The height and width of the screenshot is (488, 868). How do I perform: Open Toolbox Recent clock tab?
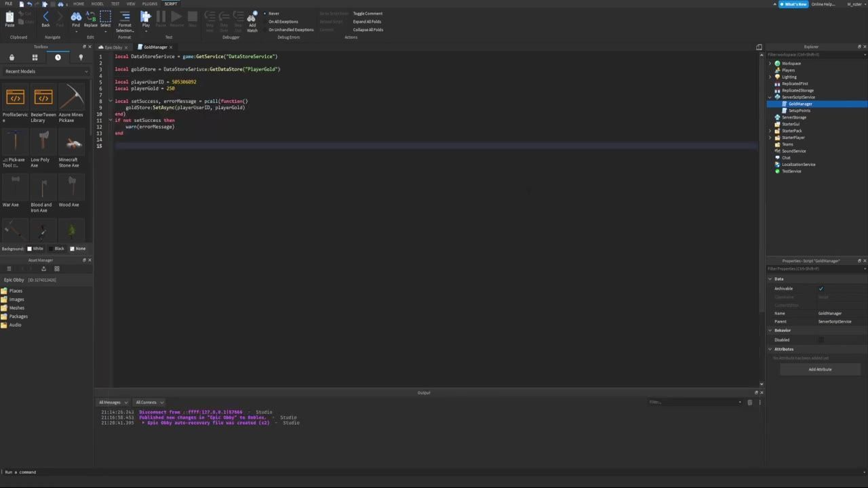58,58
